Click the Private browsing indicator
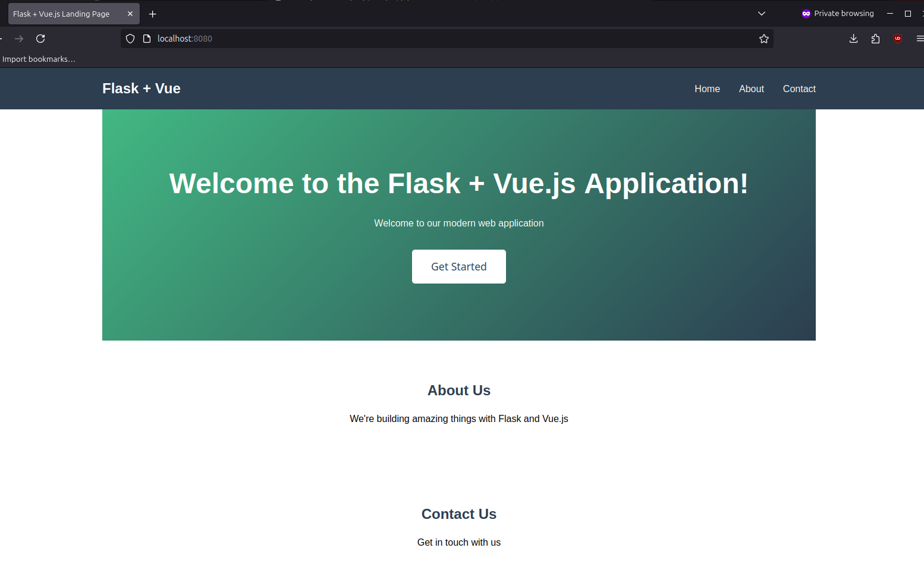This screenshot has height=573, width=924. click(838, 14)
